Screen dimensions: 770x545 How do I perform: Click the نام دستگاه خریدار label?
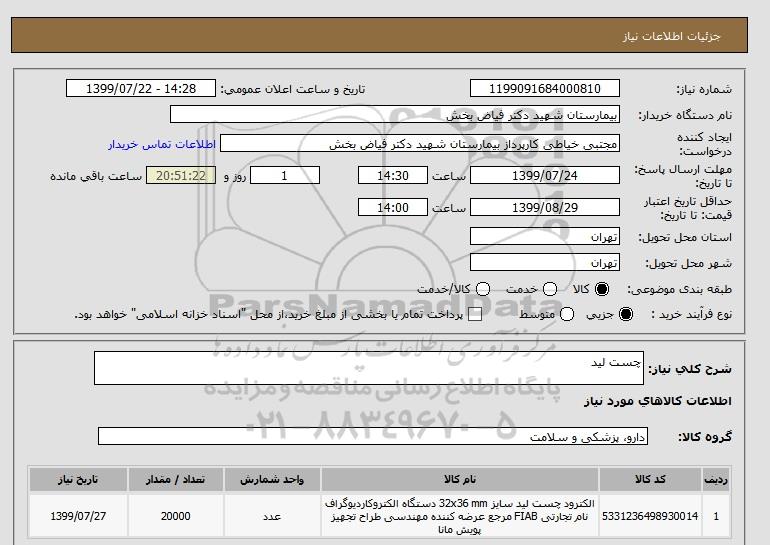685,115
